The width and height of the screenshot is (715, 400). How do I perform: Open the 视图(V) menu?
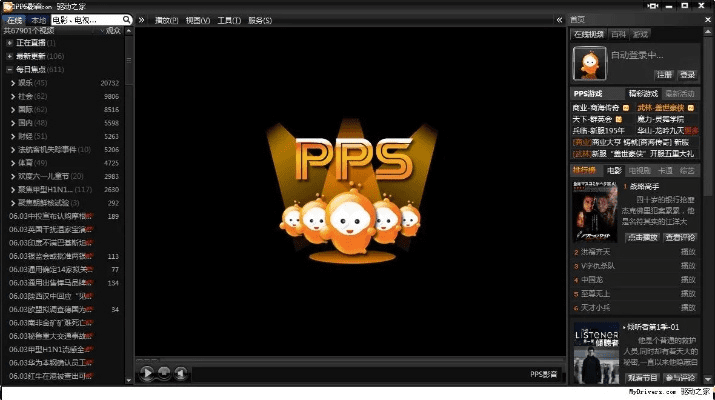(x=198, y=21)
